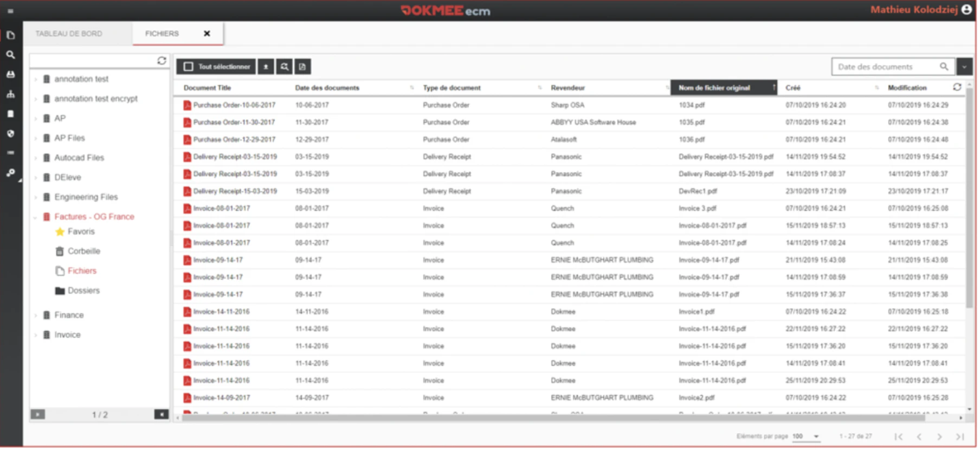Collapse the Factures - OG France cabinet

click(36, 217)
